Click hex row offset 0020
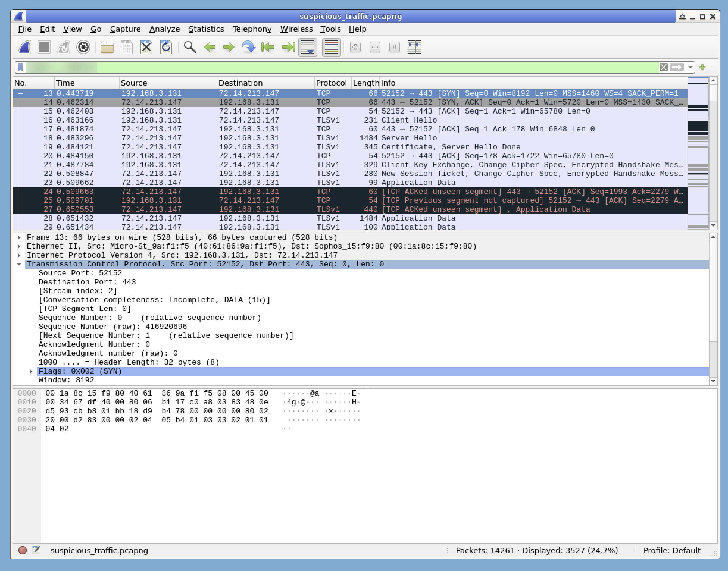 pyautogui.click(x=27, y=411)
